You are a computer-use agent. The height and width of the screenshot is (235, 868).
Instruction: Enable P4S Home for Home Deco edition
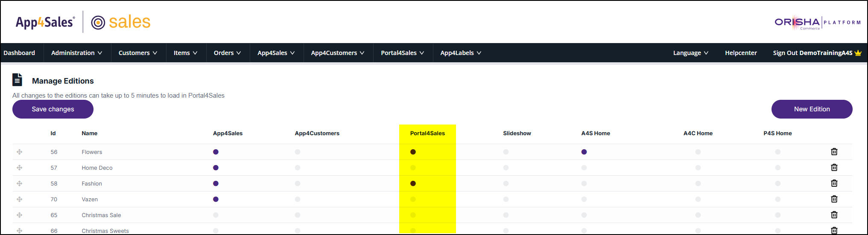click(778, 168)
